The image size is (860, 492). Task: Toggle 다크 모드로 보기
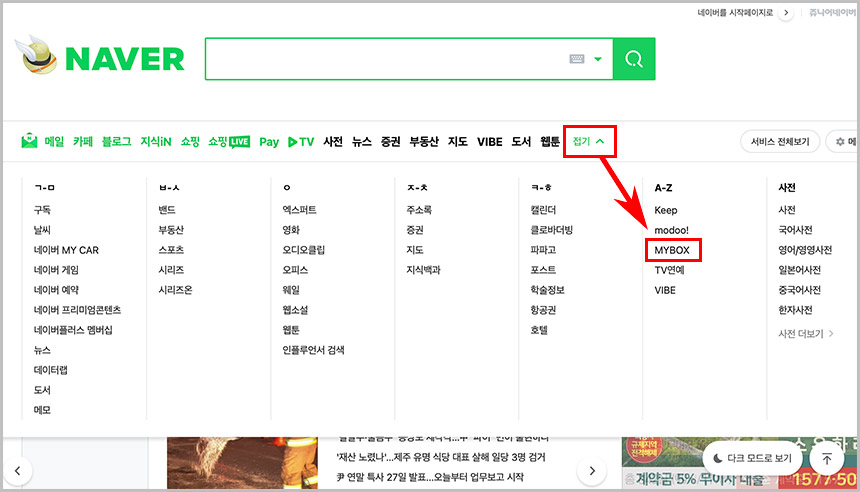tap(752, 458)
